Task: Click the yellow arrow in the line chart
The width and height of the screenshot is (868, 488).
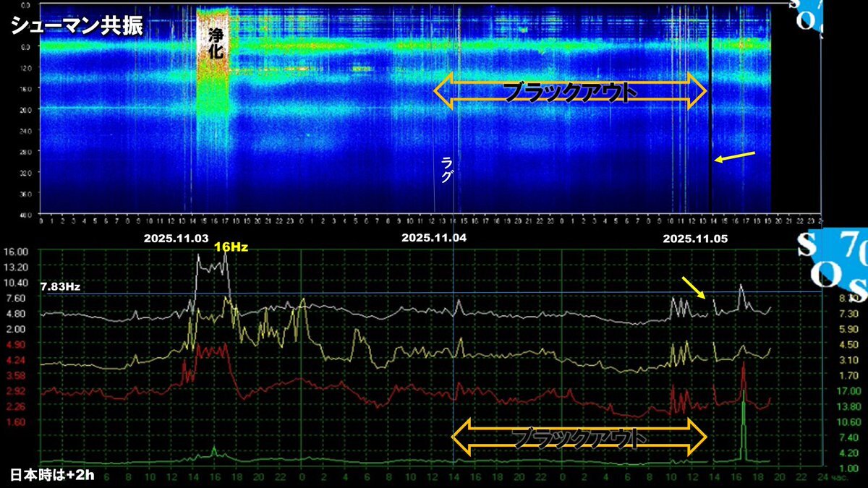Action: tap(694, 287)
